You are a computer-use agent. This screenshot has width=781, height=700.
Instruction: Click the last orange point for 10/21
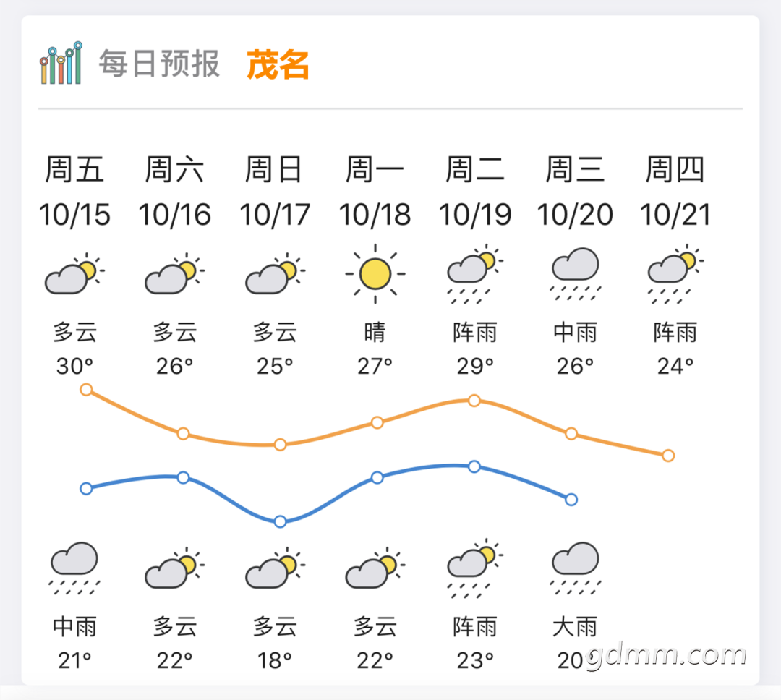click(x=668, y=456)
